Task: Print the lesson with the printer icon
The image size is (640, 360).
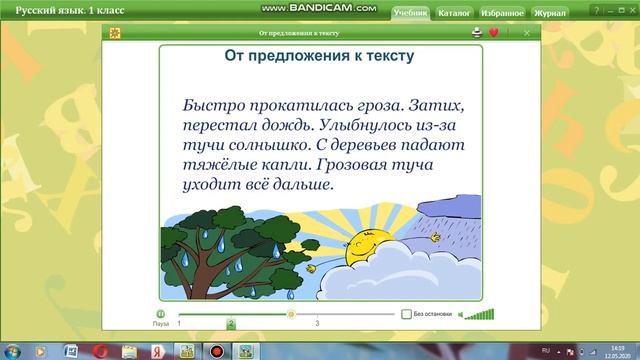Action: click(x=477, y=33)
